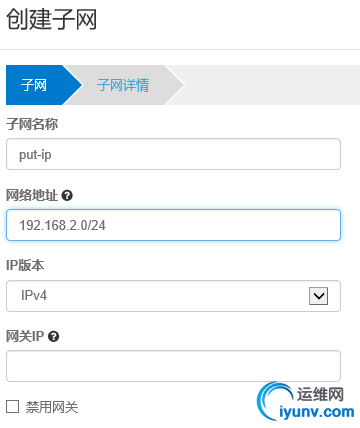Toggle the 禁用网关 checkbox
The height and width of the screenshot is (428, 360).
[x=12, y=407]
